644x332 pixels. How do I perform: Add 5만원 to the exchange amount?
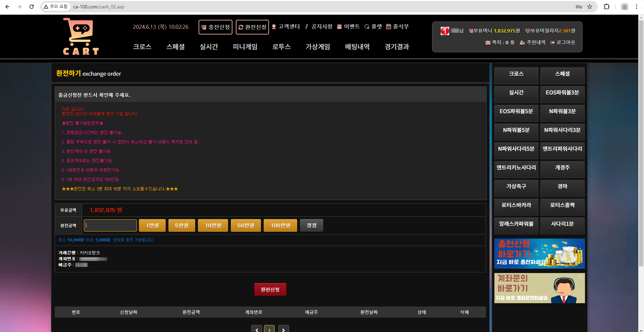(181, 225)
